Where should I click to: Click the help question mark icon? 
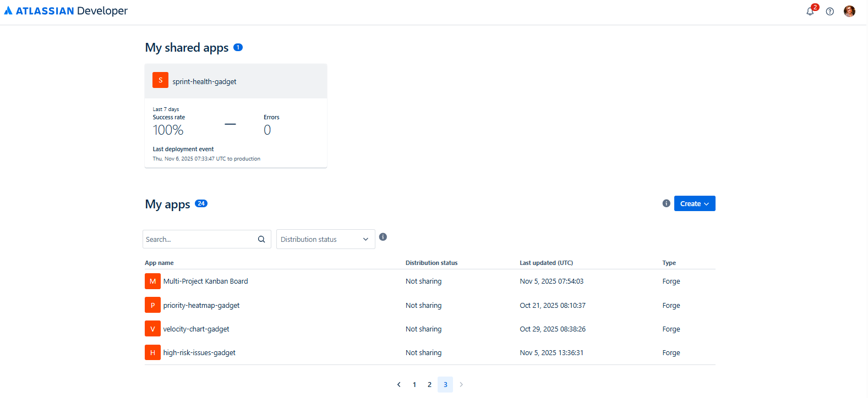click(x=829, y=12)
